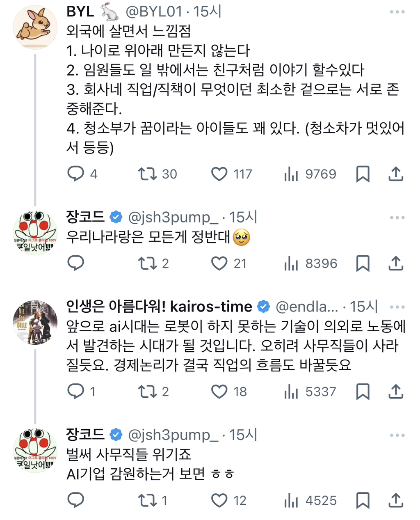Like BYL's tweet about living abroad
420x520 pixels.
[x=220, y=174]
